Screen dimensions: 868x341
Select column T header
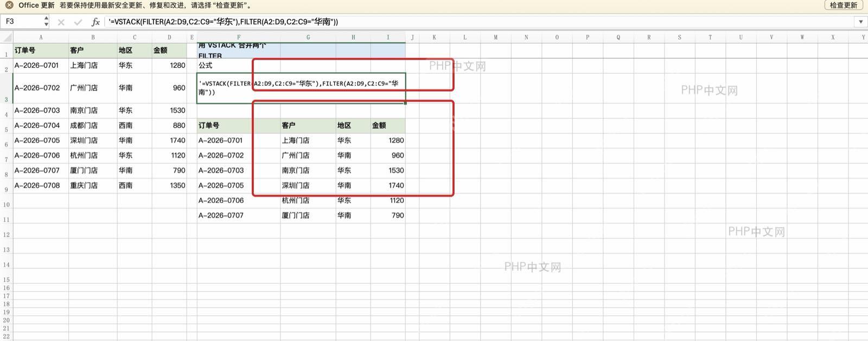710,37
